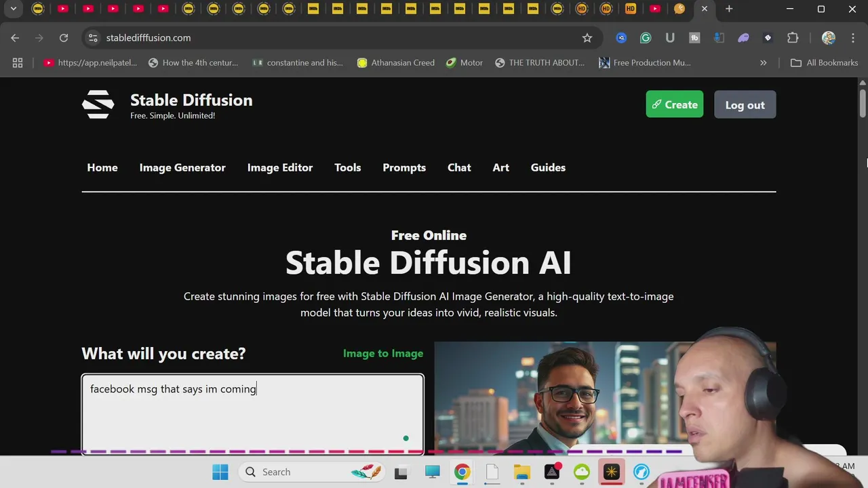Click the Image to Image link

pos(383,353)
